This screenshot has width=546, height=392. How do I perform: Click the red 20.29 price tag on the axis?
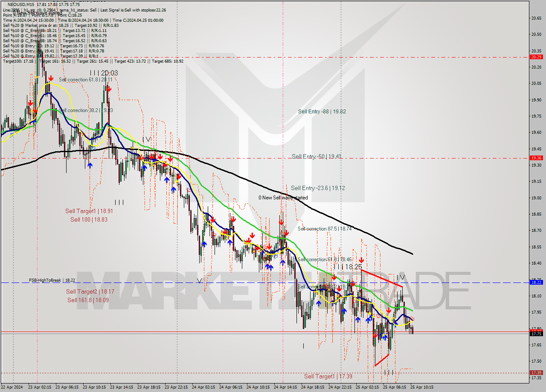[x=536, y=57]
